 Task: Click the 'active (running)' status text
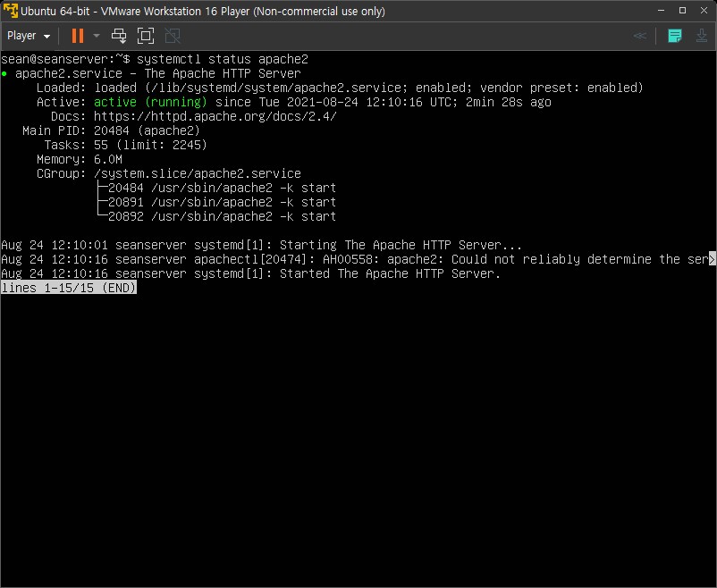(150, 102)
